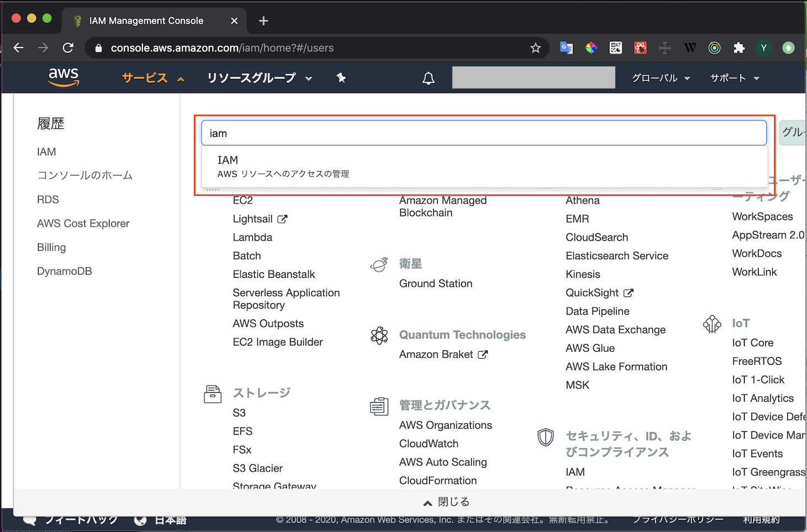Open IoT Core service
Screen dimensions: 807x532
(753, 343)
